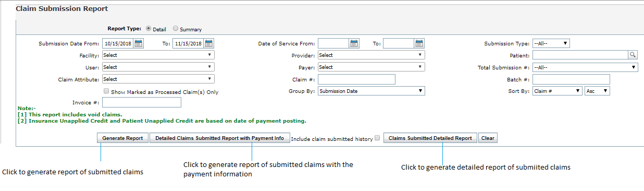This screenshot has width=644, height=191.
Task: Click the Generate Report button
Action: coord(122,138)
